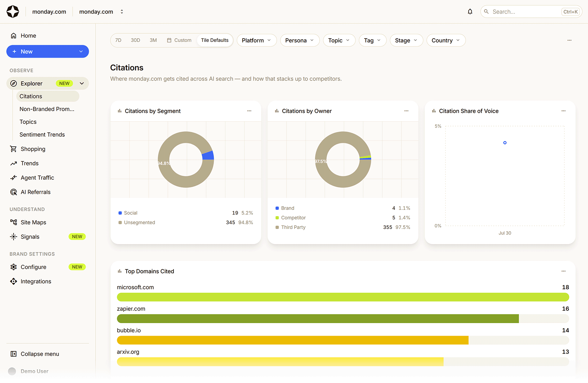
Task: Click the microsoft.com citation bar
Action: point(343,297)
